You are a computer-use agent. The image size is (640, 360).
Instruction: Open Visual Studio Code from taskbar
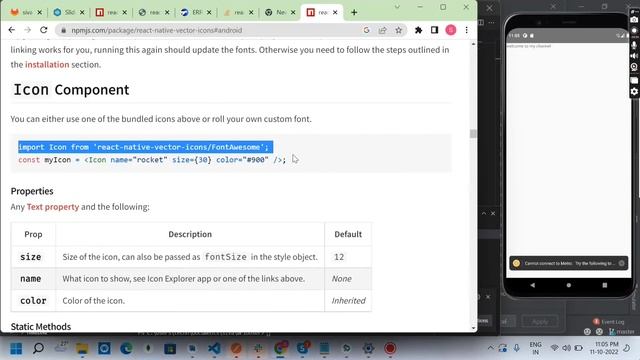coord(214,348)
